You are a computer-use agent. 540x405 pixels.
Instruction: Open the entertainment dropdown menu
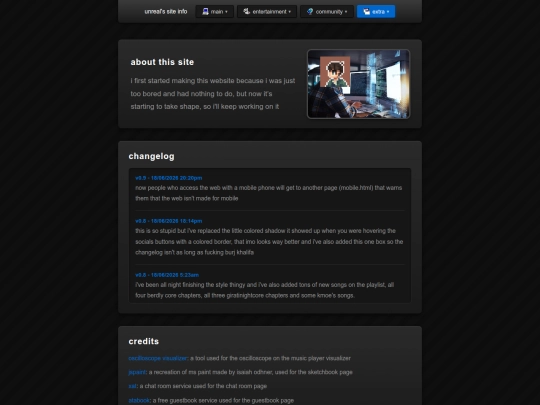pos(267,11)
